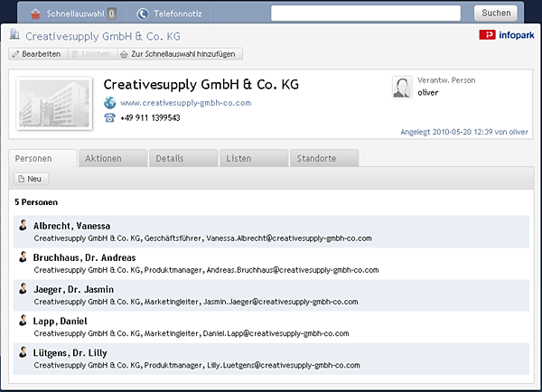Click the company building icon by the title
The image size is (542, 392).
coord(14,34)
